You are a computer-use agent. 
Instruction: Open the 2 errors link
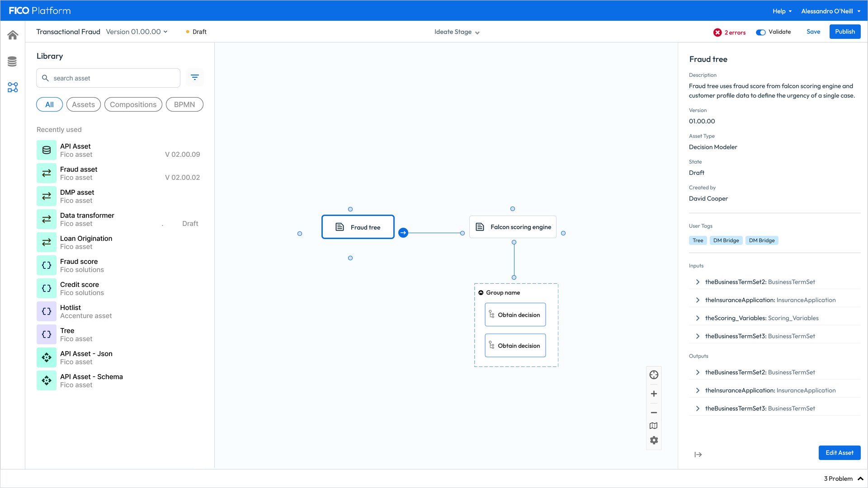(x=735, y=33)
